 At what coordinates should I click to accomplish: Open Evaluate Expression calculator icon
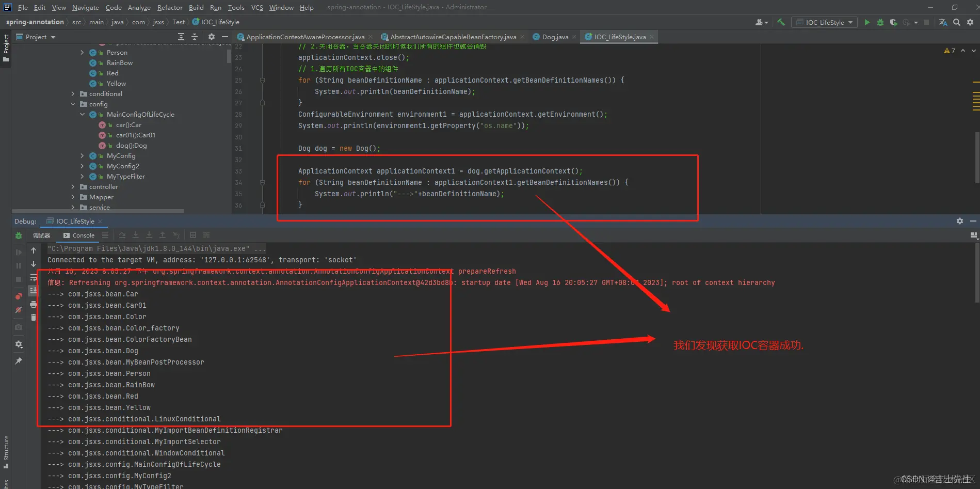click(x=193, y=235)
